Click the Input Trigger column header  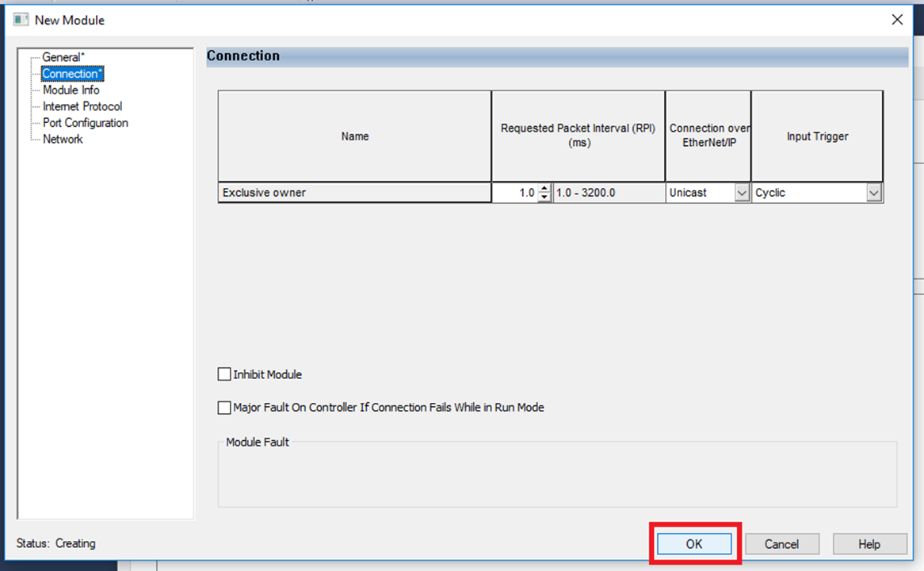pos(817,136)
